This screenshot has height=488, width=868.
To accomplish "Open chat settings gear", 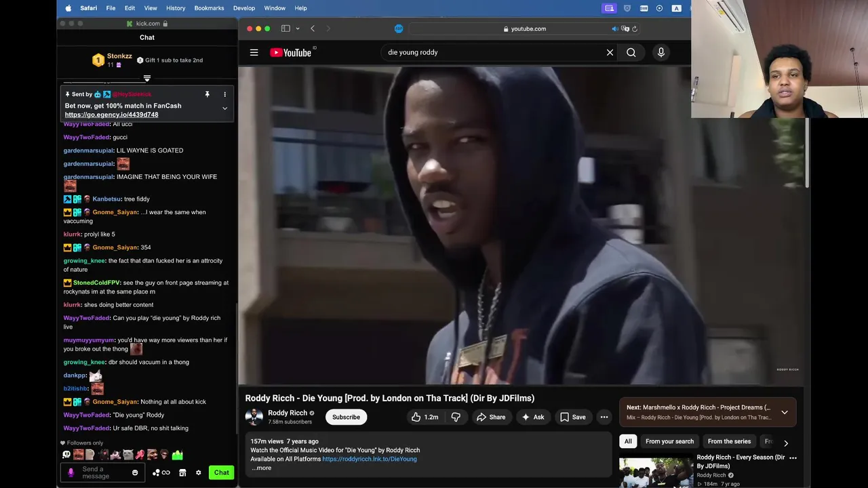I will tap(198, 472).
